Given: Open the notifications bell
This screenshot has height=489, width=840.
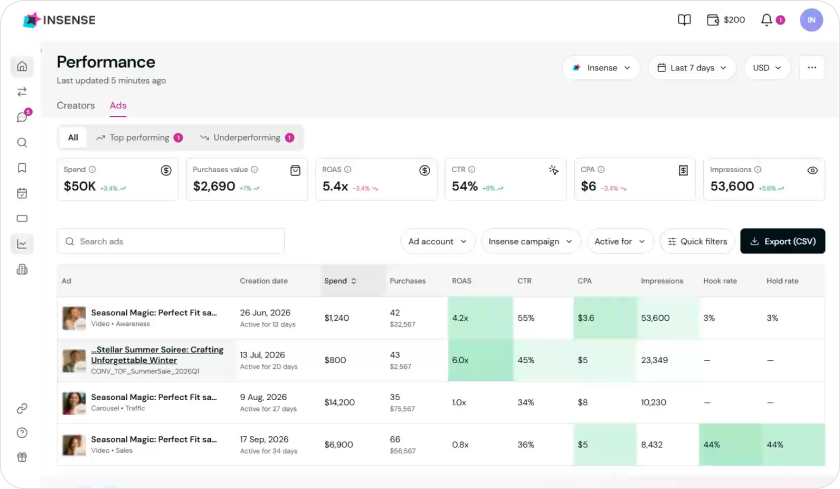Looking at the screenshot, I should [x=767, y=20].
